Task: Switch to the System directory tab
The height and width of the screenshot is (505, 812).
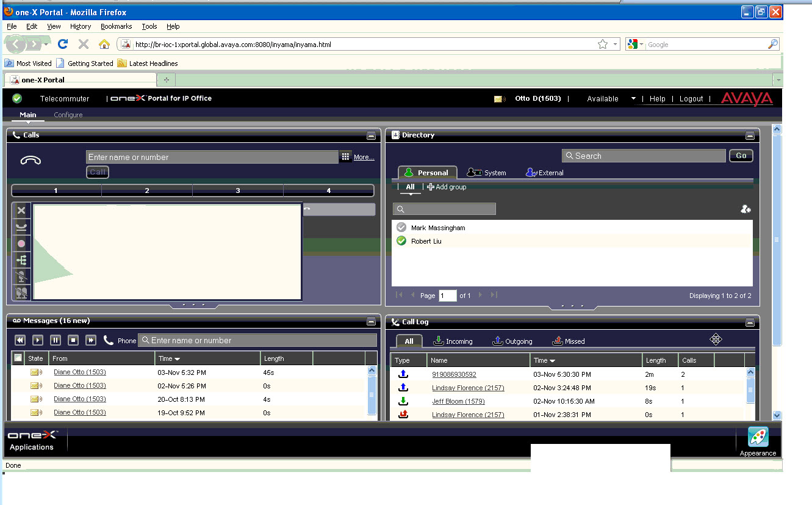Action: coord(487,173)
